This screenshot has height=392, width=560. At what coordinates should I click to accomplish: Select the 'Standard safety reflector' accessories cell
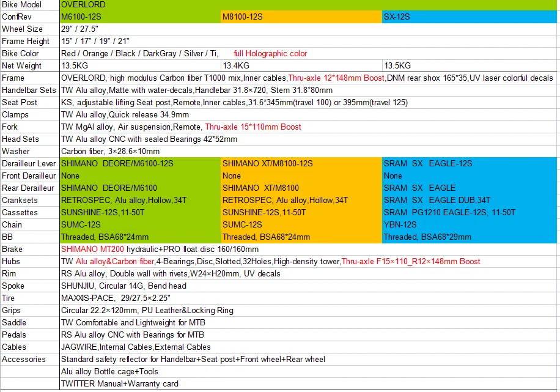point(308,359)
